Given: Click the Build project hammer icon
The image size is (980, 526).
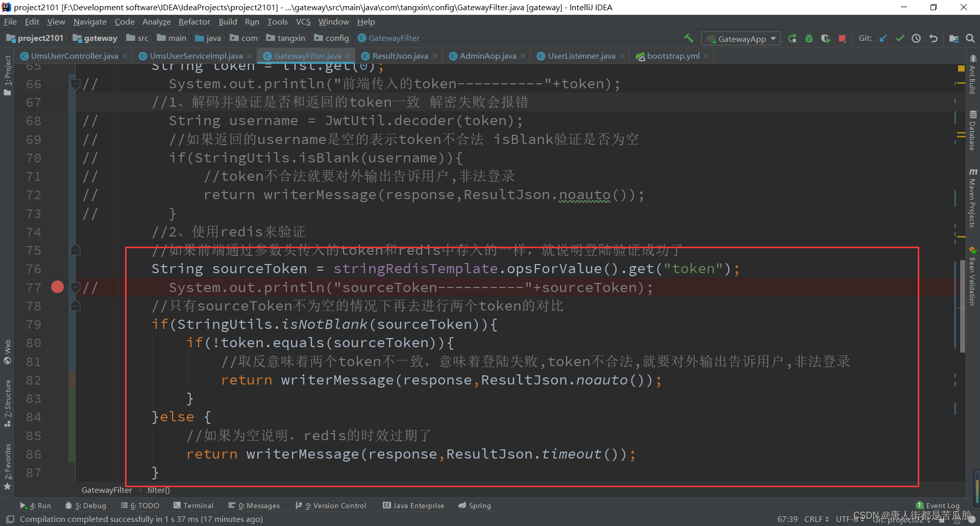Looking at the screenshot, I should coord(689,38).
